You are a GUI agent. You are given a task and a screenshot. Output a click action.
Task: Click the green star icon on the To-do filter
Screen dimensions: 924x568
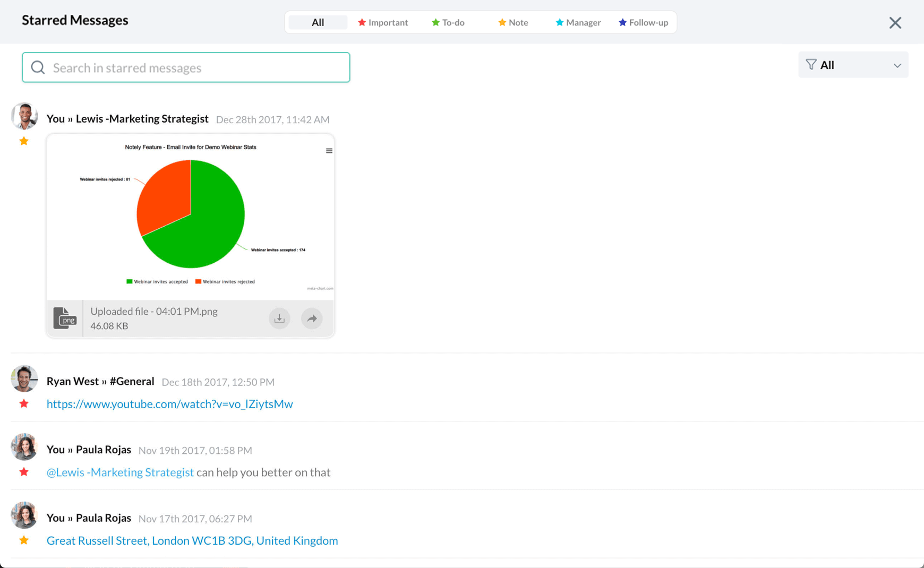[x=435, y=22]
